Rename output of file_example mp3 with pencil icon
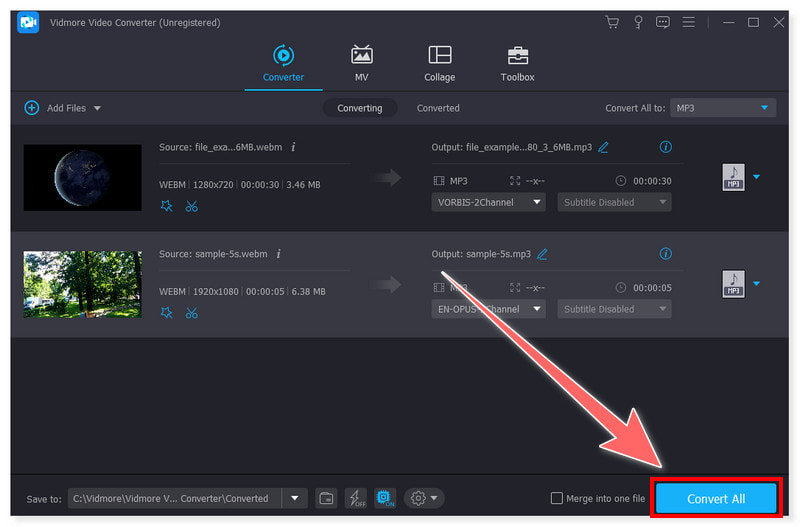This screenshot has width=800, height=527. click(603, 147)
